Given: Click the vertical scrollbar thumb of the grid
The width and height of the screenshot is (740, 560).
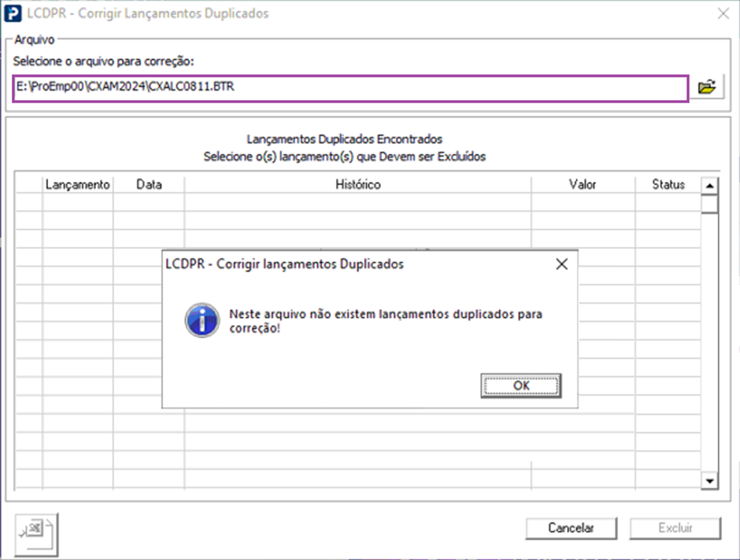Looking at the screenshot, I should pyautogui.click(x=710, y=204).
